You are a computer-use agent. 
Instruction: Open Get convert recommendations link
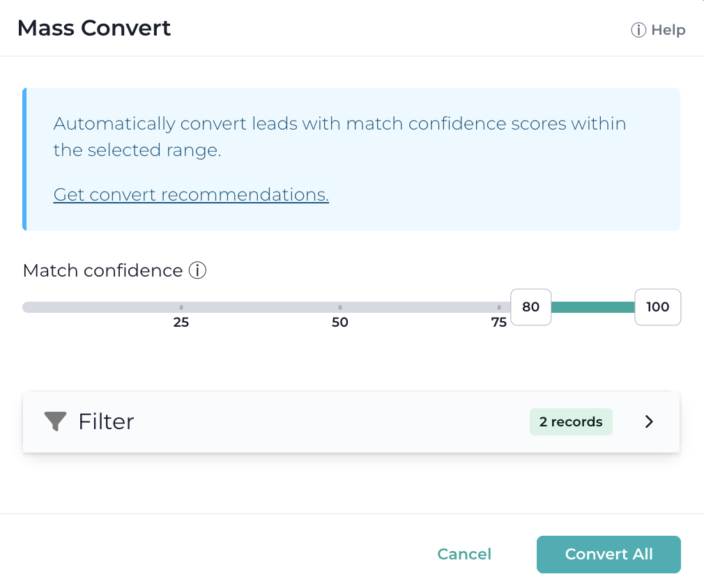[x=191, y=194]
